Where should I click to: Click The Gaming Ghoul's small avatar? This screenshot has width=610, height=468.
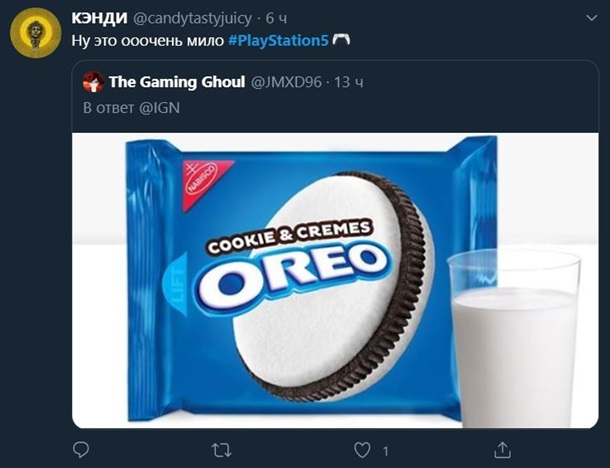(x=93, y=81)
